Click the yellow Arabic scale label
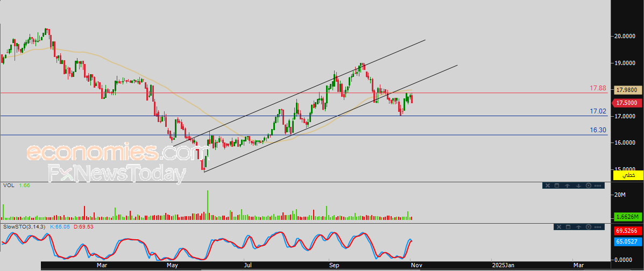 pos(628,175)
